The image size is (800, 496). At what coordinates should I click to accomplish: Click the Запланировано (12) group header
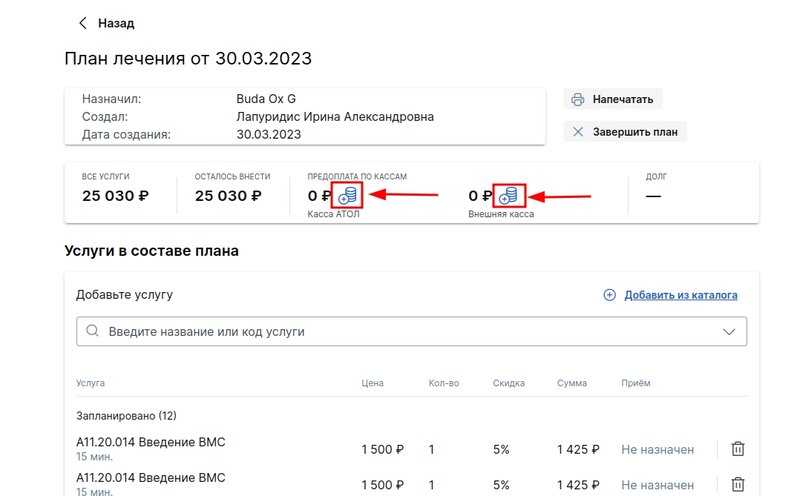[127, 416]
